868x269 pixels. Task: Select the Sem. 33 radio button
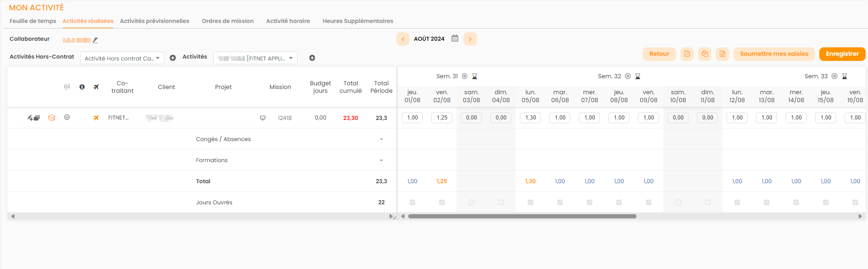coord(834,76)
